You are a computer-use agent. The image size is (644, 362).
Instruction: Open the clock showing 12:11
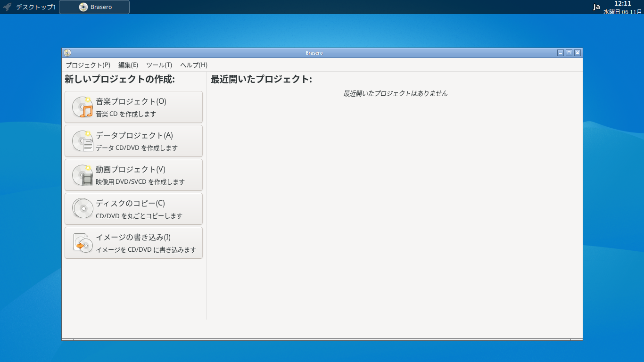(622, 4)
